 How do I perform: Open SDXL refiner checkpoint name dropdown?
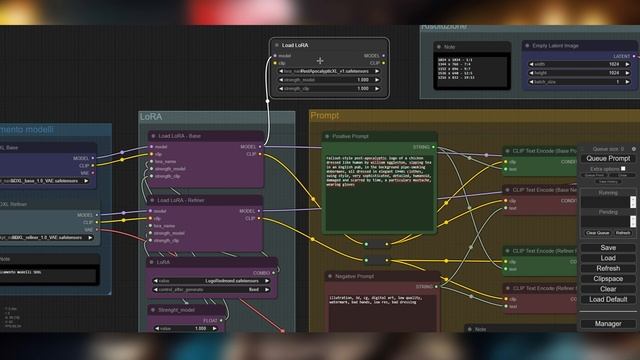(47, 237)
